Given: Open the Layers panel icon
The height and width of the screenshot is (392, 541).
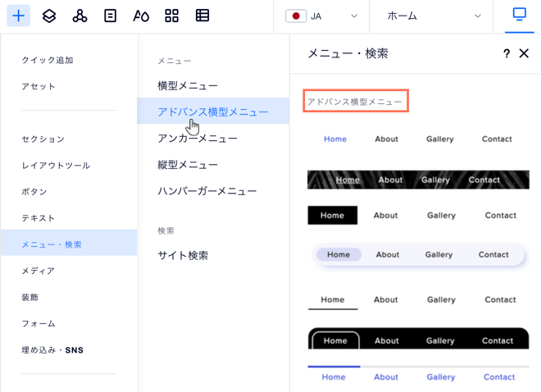Looking at the screenshot, I should coord(49,16).
